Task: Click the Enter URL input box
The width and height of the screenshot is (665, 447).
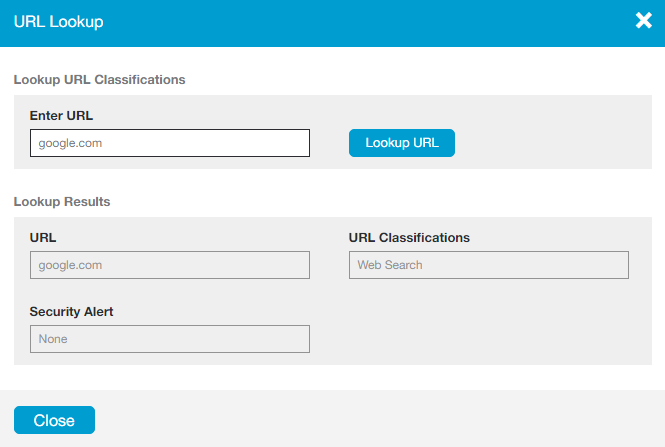Action: (170, 143)
